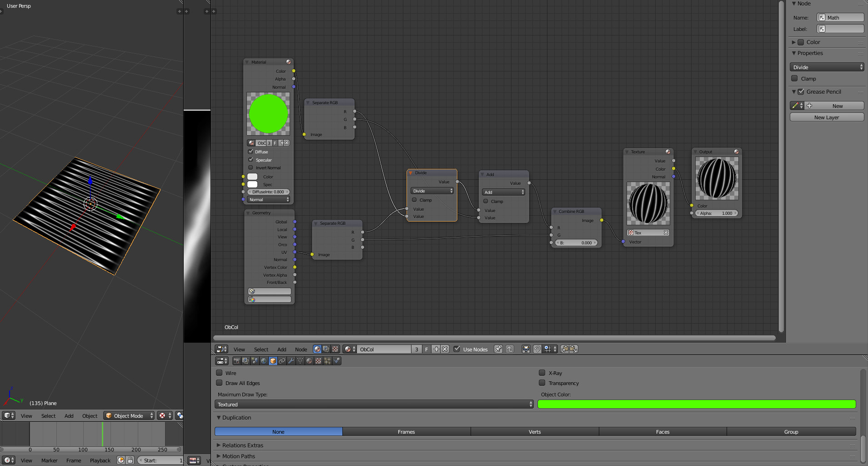Viewport: 868px width, 466px height.
Task: Go to parent node tree arrow
Action: [510, 349]
